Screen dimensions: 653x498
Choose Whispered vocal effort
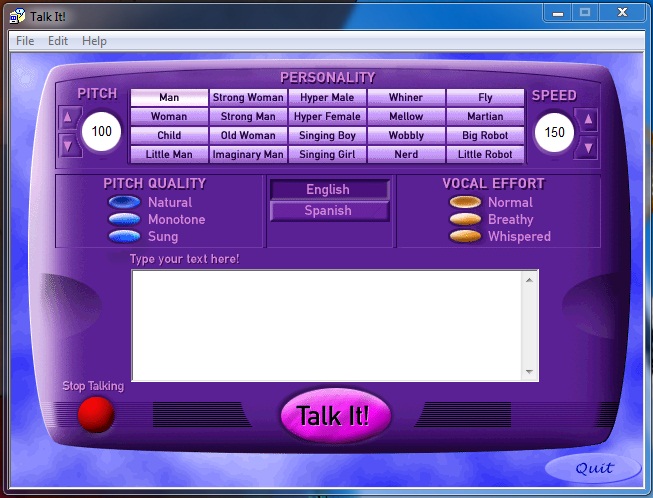tap(465, 237)
